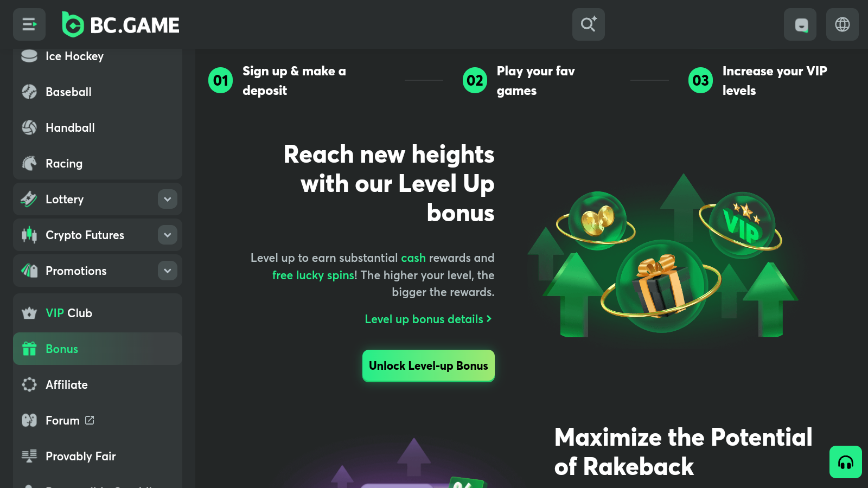Select Handball in the sidebar
Viewport: 868px width, 488px height.
coord(98,127)
